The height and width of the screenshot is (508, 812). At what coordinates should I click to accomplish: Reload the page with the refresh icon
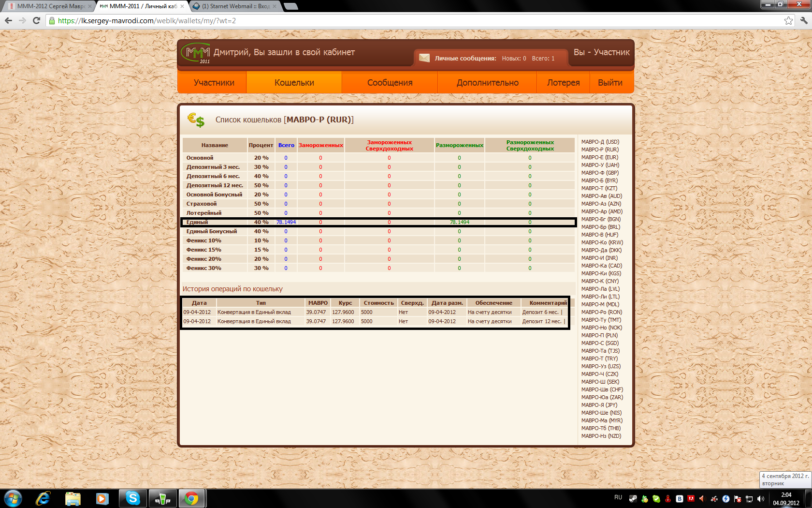[x=36, y=20]
